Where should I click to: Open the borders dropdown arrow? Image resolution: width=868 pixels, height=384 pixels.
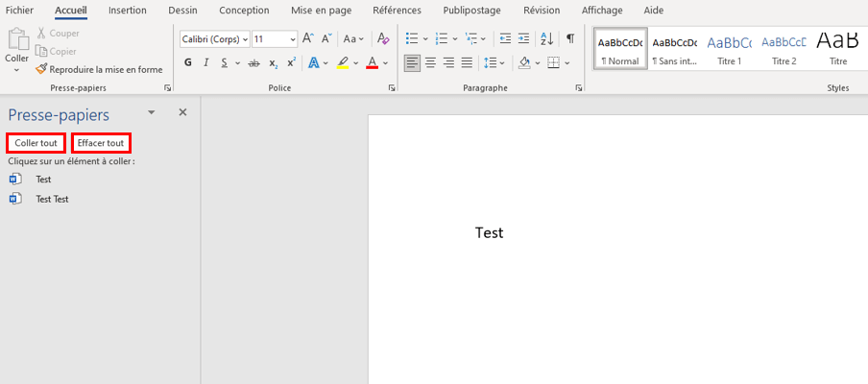tap(567, 63)
